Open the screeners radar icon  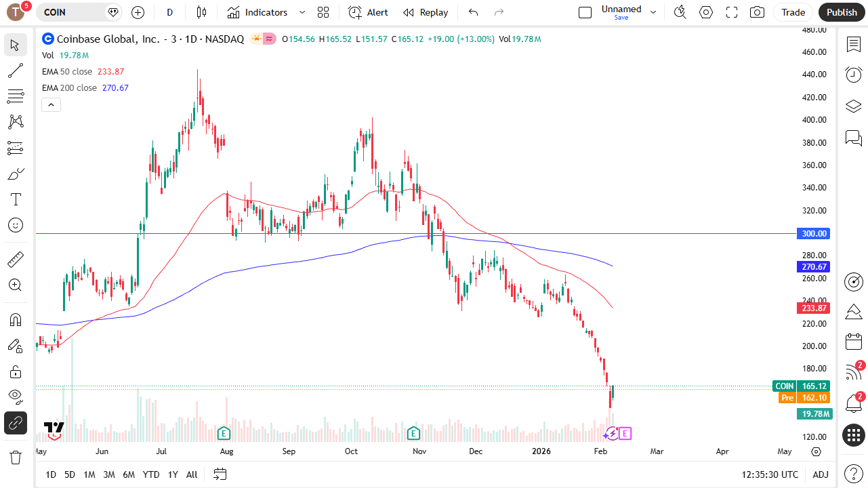854,282
